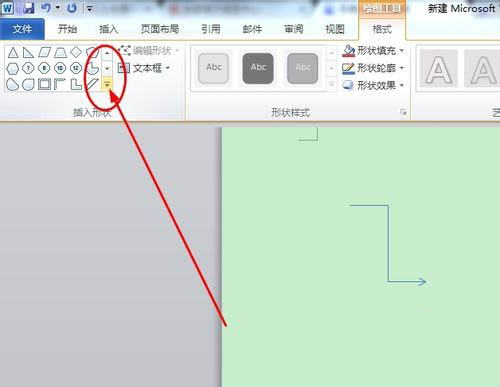The height and width of the screenshot is (387, 500).
Task: Open the 形状效果 dropdown arrow
Action: pos(402,86)
